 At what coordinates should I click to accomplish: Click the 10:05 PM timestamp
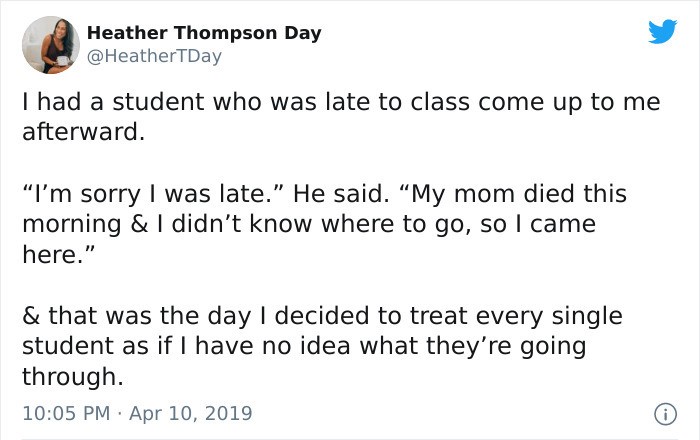coord(66,413)
